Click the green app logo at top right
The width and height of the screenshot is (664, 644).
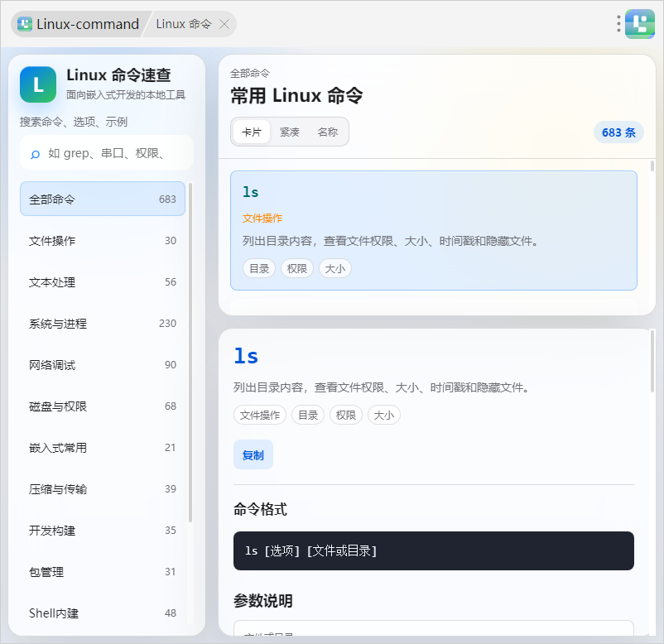[640, 24]
